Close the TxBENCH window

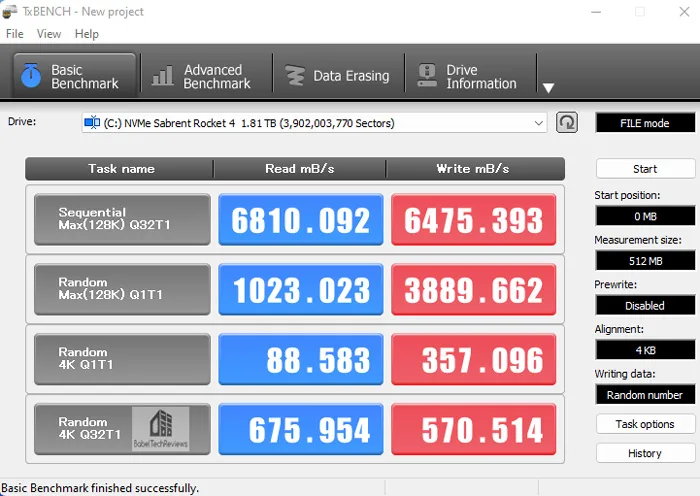pyautogui.click(x=684, y=12)
